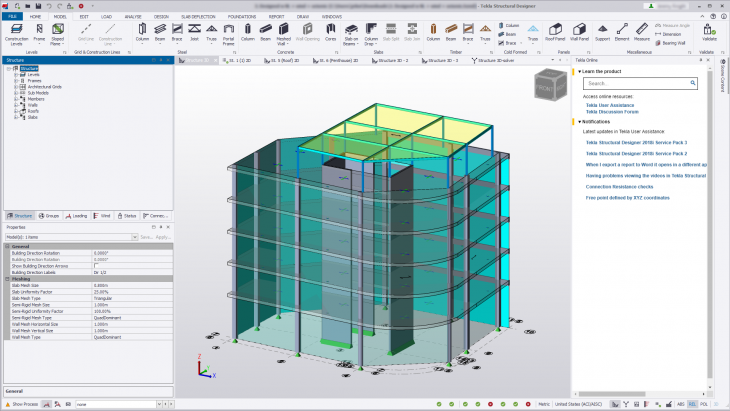Run the Validate tool

(709, 33)
